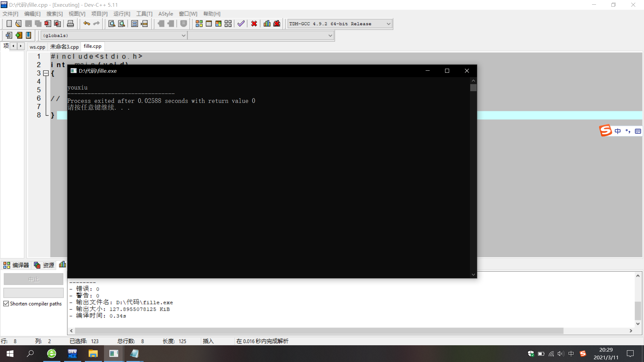This screenshot has width=644, height=362.
Task: Click the Replace magnifier icon
Action: pyautogui.click(x=121, y=23)
